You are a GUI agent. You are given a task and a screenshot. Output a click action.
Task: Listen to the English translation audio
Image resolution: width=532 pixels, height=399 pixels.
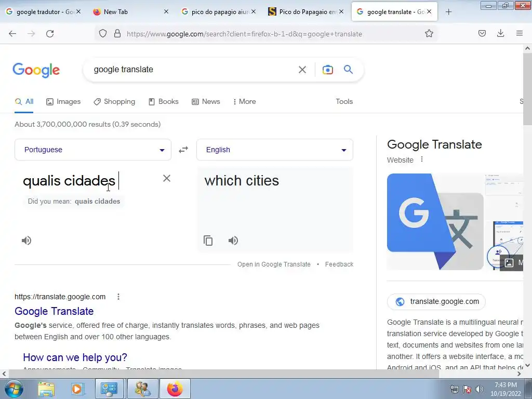coord(233,241)
